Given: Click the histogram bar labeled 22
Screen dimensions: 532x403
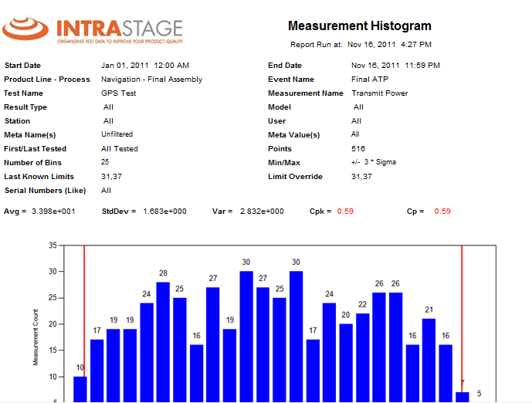Looking at the screenshot, I should tap(362, 355).
